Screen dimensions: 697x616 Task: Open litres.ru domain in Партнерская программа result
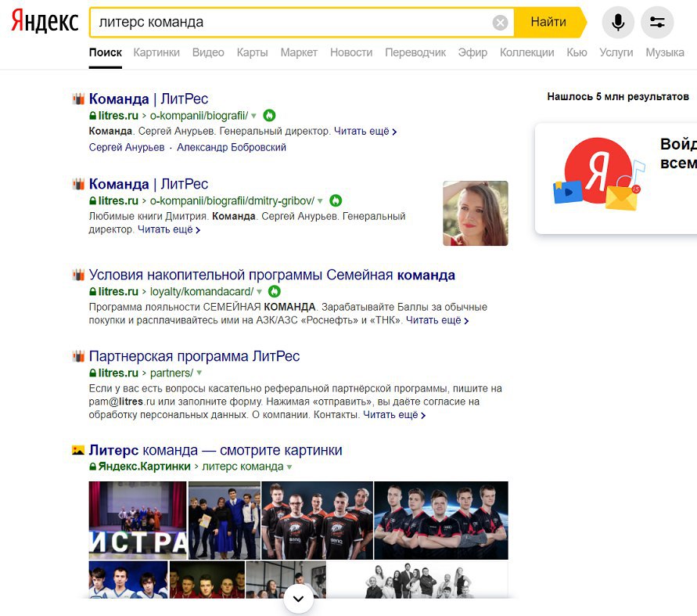tap(118, 373)
